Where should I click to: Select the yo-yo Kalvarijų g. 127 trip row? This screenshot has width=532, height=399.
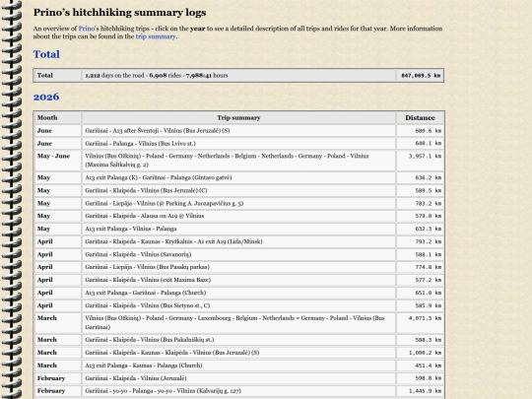(238, 391)
